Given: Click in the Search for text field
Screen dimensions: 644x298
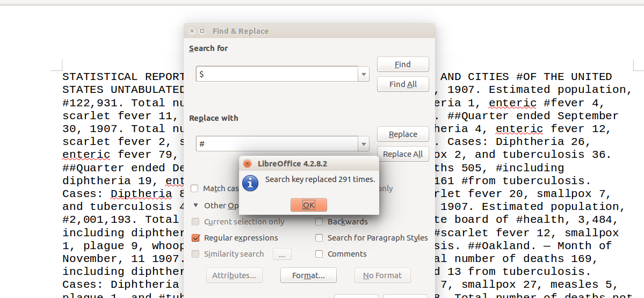Looking at the screenshot, I should [x=277, y=74].
